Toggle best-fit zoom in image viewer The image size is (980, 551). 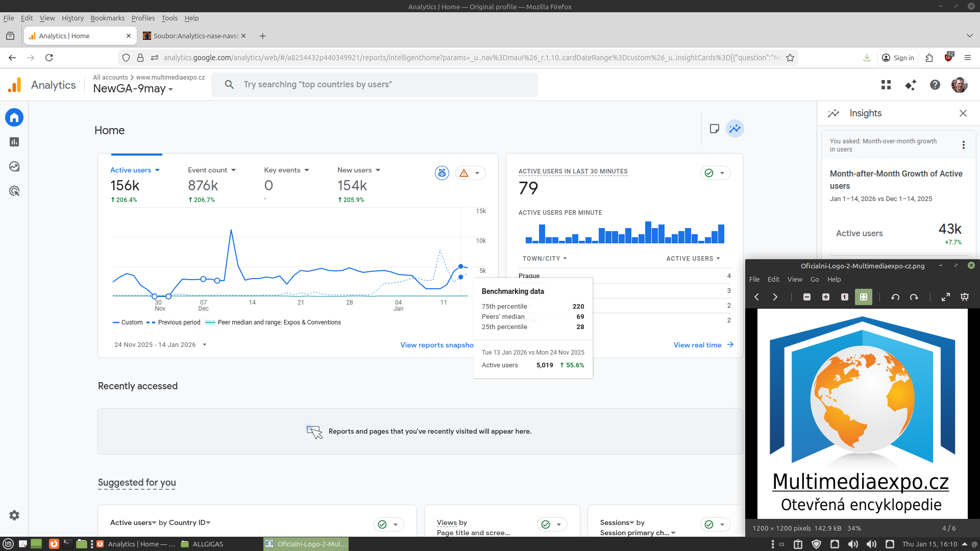tap(864, 297)
